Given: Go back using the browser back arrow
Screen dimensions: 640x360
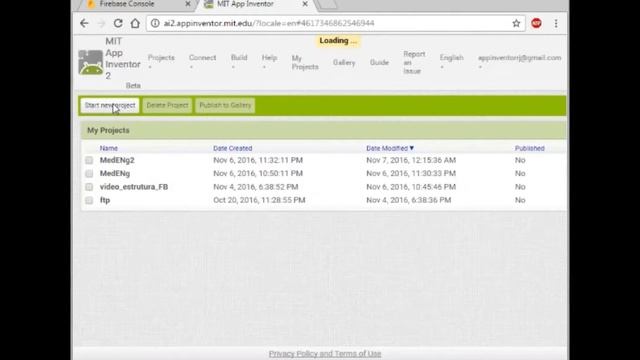Looking at the screenshot, I should click(84, 23).
